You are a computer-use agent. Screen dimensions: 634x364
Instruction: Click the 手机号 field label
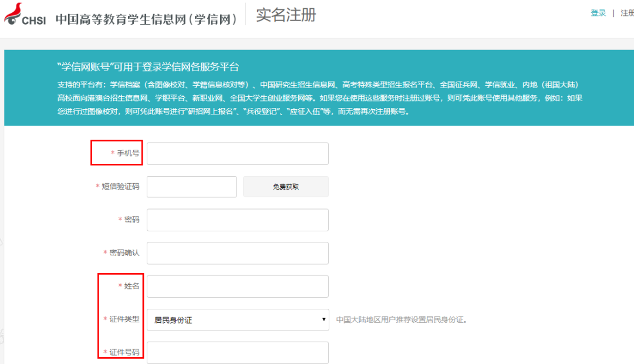[x=127, y=153]
